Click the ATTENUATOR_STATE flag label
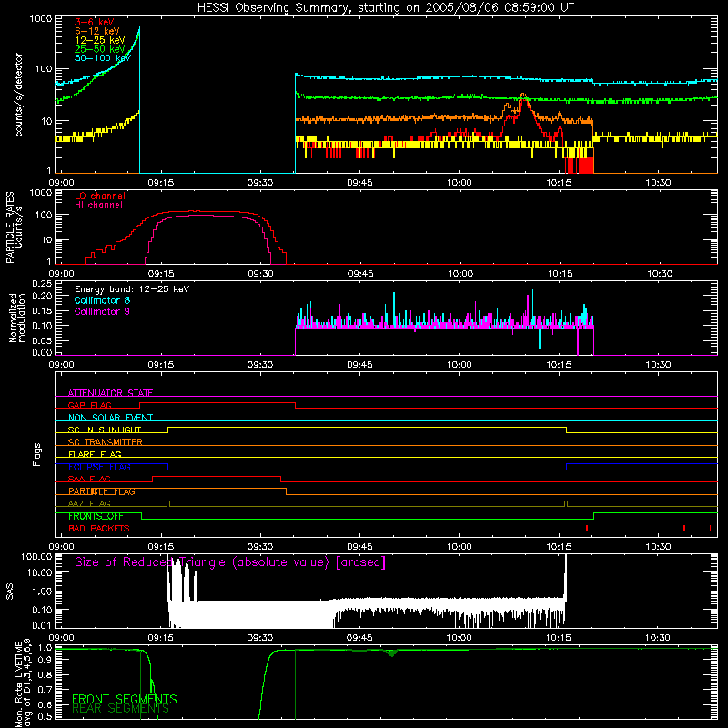The height and width of the screenshot is (728, 728). coord(110,393)
